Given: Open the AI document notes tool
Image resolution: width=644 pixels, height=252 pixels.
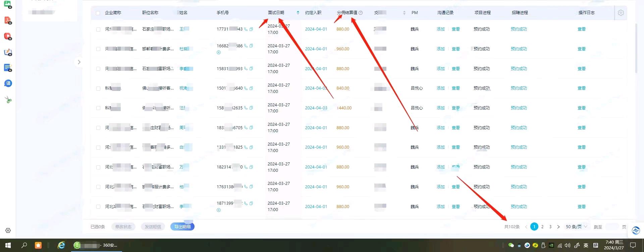Looking at the screenshot, I should (8, 67).
